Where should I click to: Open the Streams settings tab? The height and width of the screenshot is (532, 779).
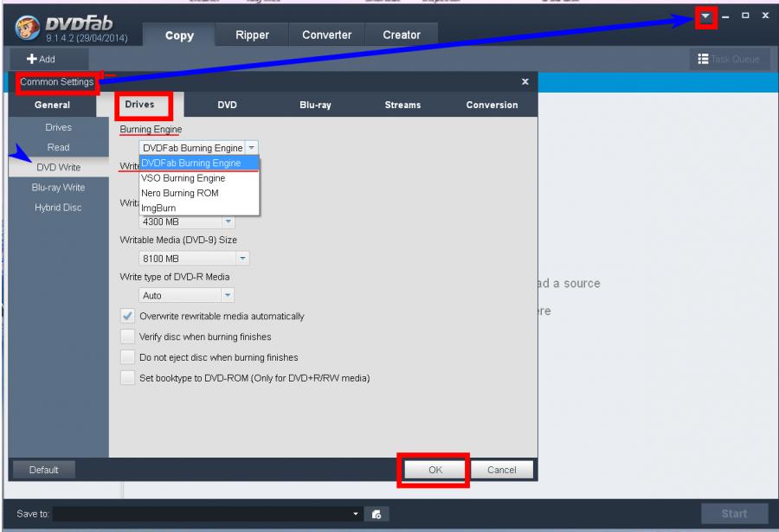(x=402, y=105)
